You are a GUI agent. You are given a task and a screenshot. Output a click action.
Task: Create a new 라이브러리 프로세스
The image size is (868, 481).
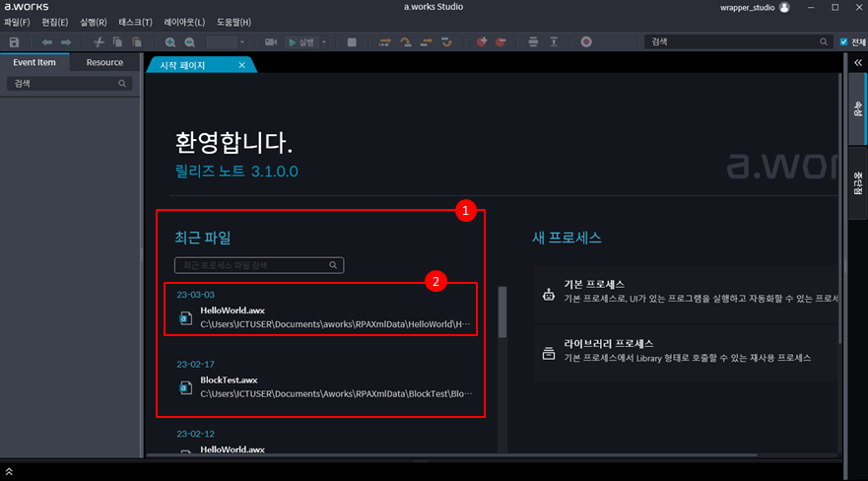pyautogui.click(x=687, y=353)
